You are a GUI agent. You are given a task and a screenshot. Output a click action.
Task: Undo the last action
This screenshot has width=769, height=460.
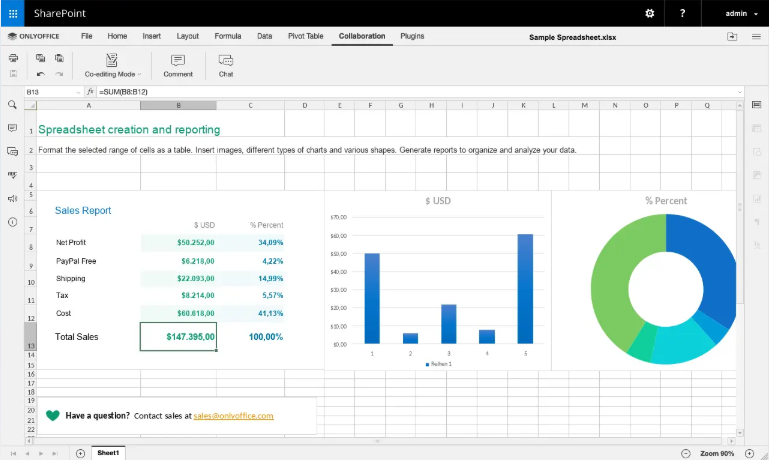point(40,74)
